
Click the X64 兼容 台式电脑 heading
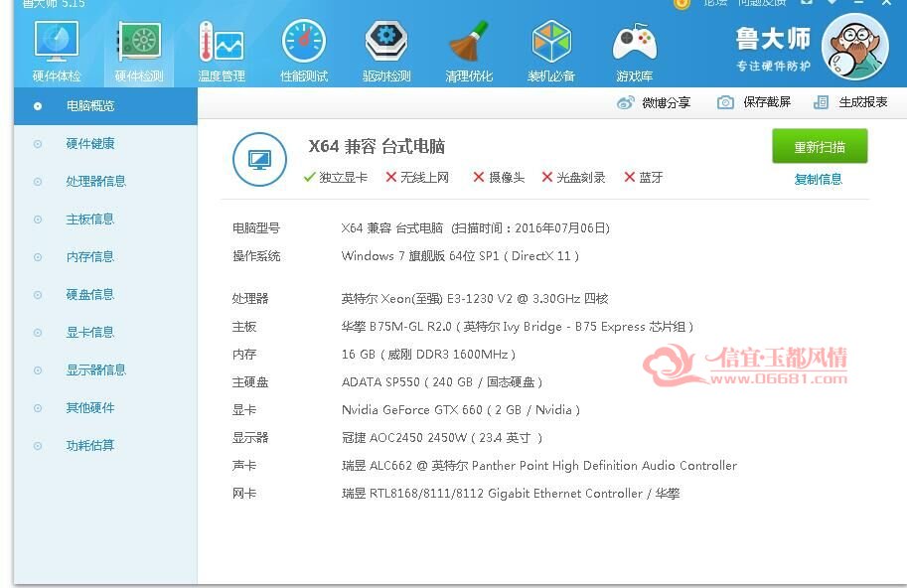377,146
